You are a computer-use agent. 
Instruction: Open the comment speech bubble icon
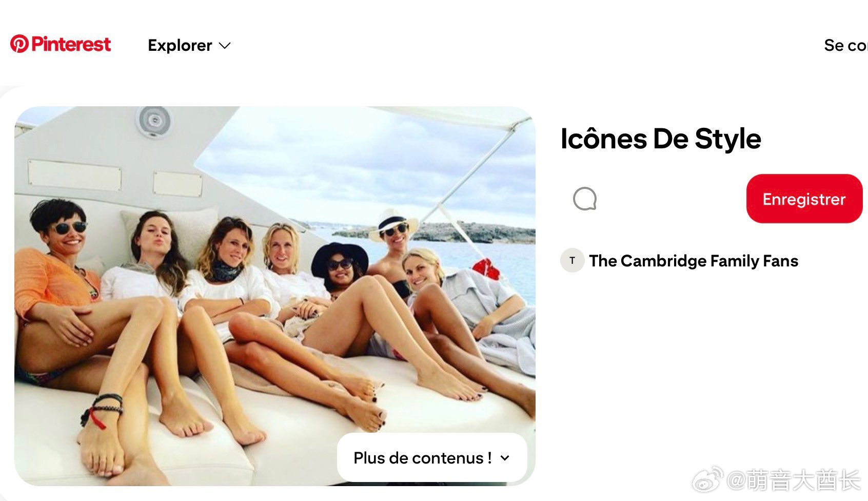tap(585, 199)
